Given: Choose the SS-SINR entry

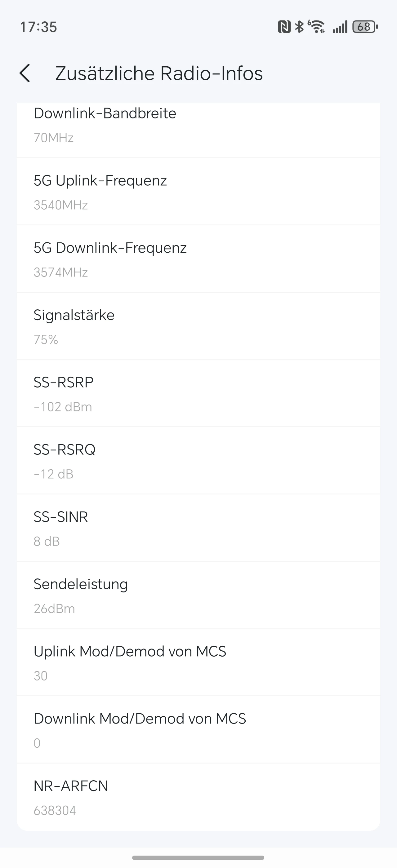Looking at the screenshot, I should coord(198,528).
